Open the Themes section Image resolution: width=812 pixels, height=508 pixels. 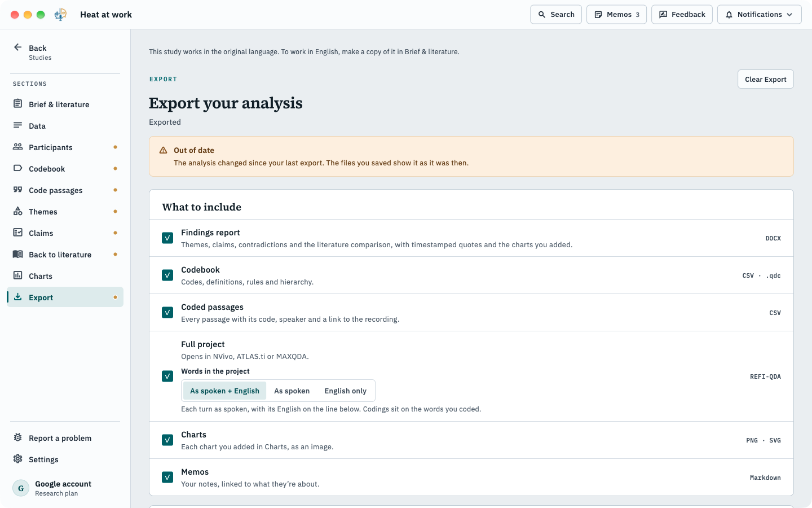65,212
